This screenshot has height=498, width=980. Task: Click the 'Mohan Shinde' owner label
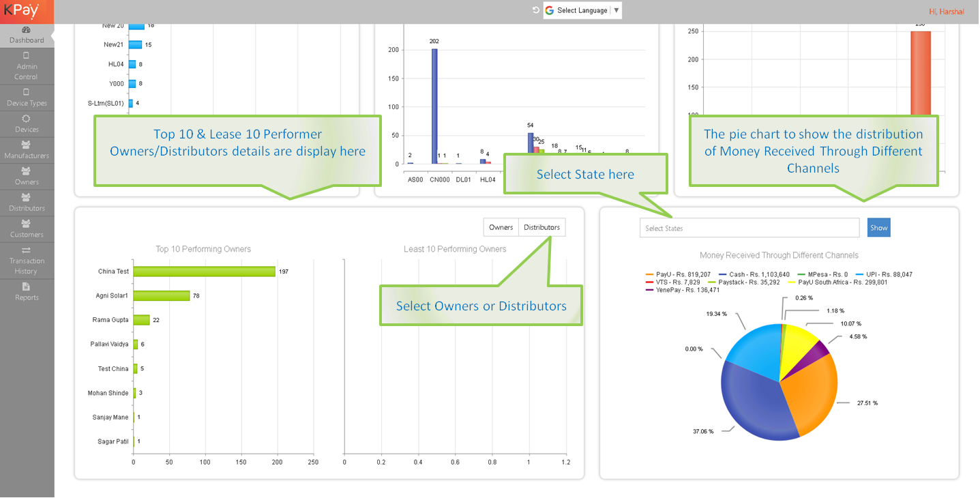tap(108, 393)
